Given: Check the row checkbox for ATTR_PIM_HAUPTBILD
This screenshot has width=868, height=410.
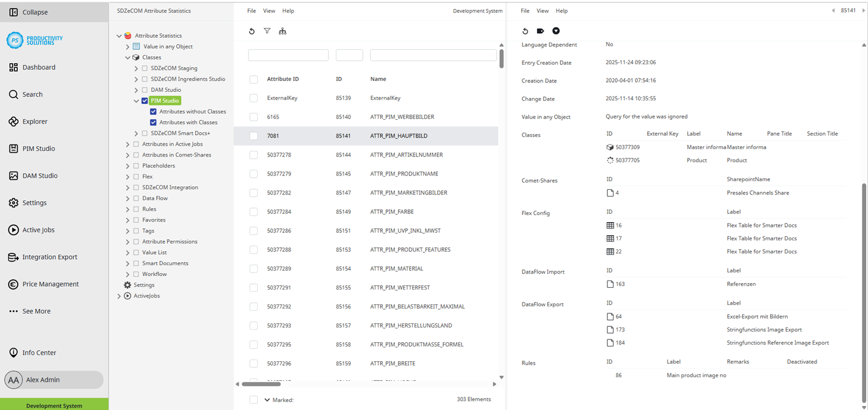Looking at the screenshot, I should tap(253, 135).
